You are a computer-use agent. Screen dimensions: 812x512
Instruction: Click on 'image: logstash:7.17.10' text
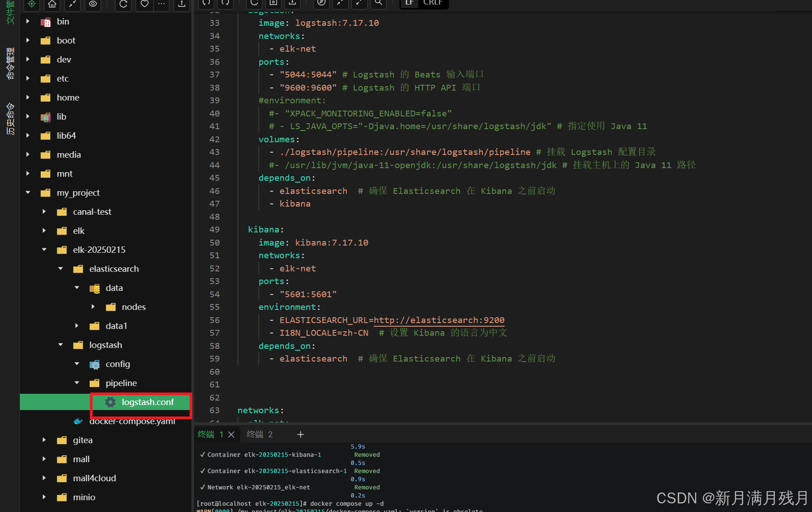pyautogui.click(x=319, y=23)
